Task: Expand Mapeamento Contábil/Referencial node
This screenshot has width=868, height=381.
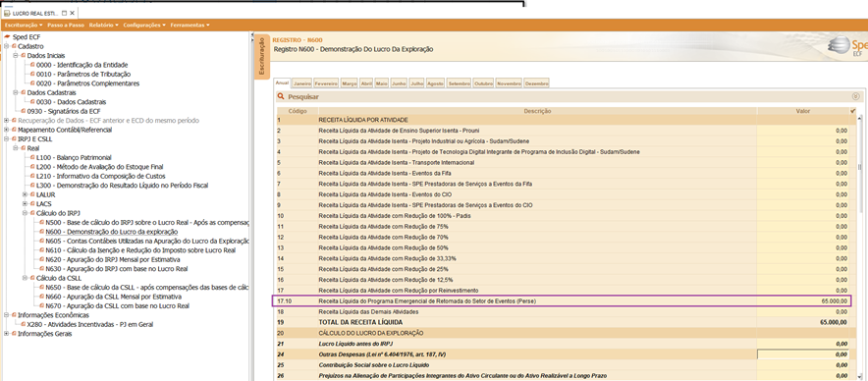Action: pyautogui.click(x=6, y=130)
